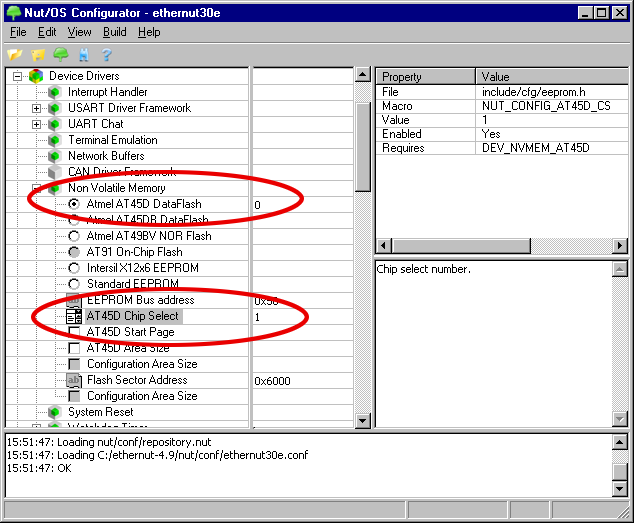Click the 'Chip select number.' description text
The image size is (634, 523).
click(423, 269)
